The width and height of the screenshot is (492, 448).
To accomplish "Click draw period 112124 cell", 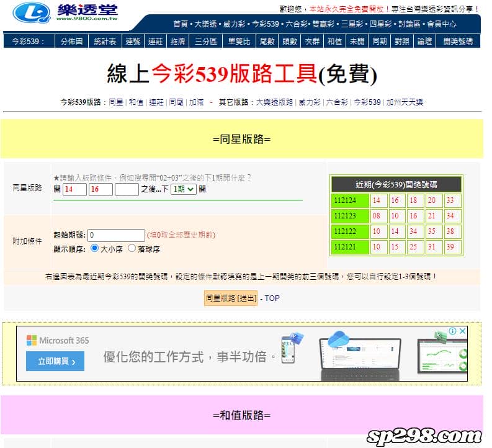I will (x=350, y=200).
